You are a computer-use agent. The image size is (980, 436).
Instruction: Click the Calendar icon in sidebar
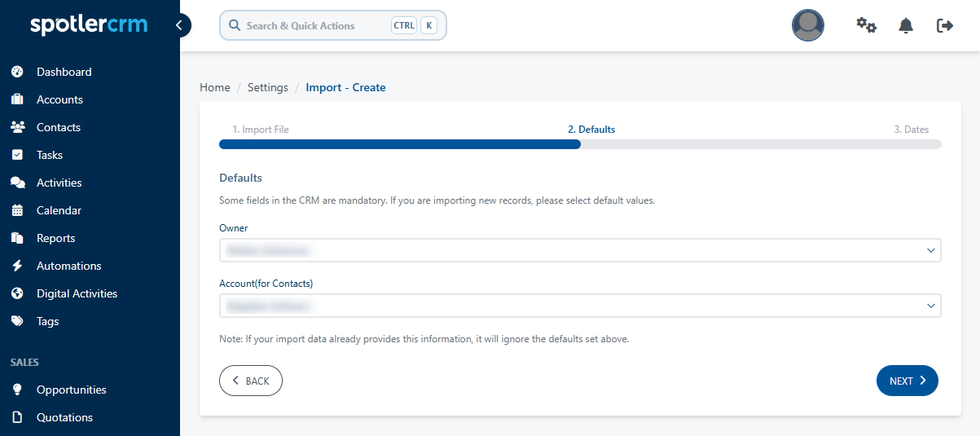pos(17,210)
